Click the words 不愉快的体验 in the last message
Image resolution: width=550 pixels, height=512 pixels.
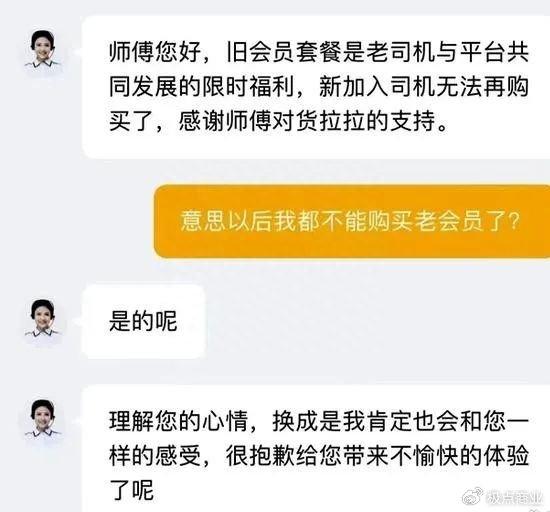(x=459, y=456)
